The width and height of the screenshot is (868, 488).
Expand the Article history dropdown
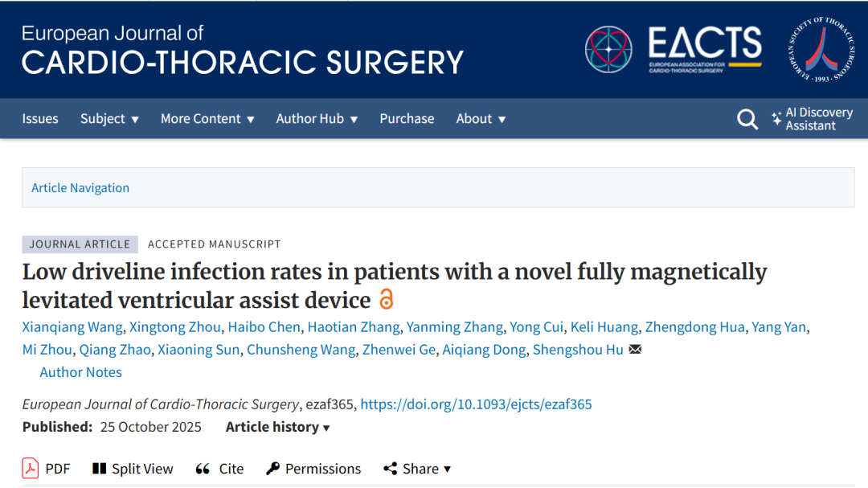tap(278, 427)
